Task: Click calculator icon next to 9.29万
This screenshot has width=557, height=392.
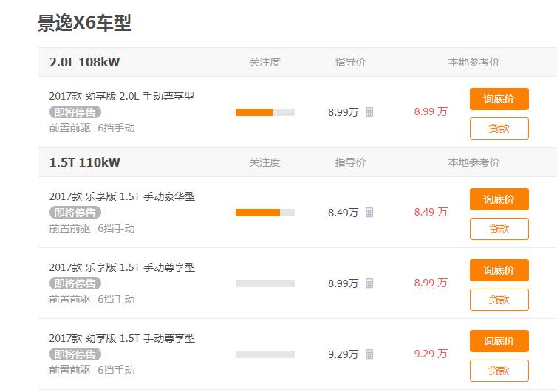Action: [369, 354]
